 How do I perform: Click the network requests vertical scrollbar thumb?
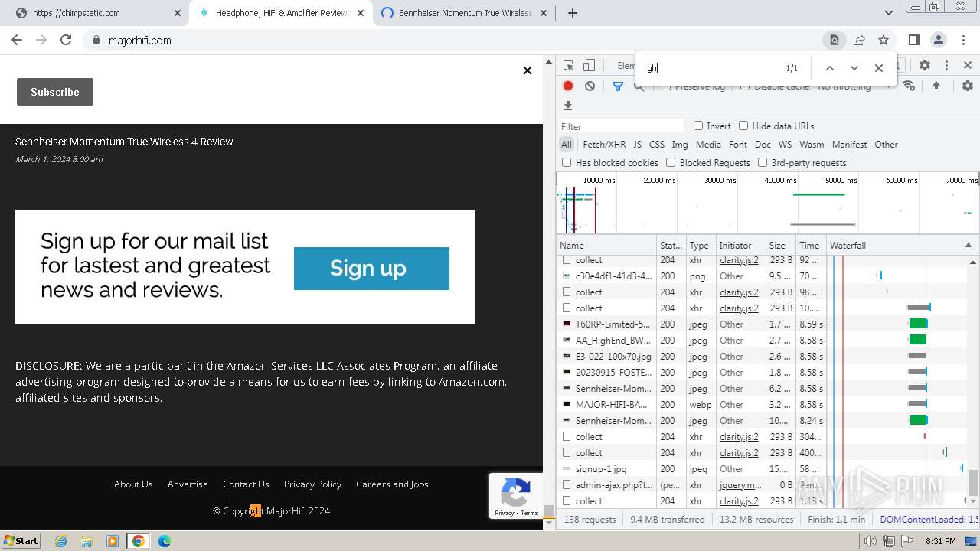973,483
